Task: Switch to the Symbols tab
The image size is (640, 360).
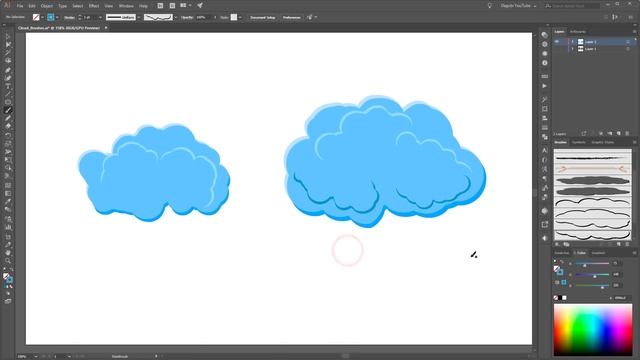Action: tap(578, 142)
